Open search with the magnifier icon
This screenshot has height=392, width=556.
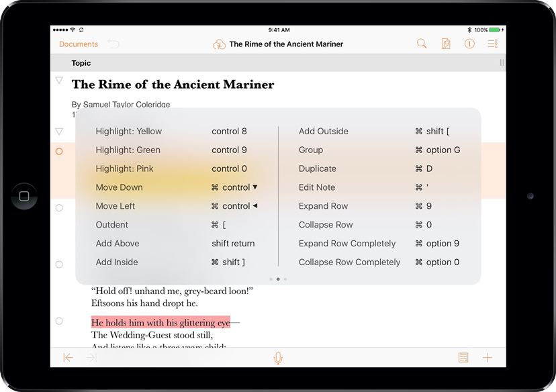pyautogui.click(x=422, y=44)
